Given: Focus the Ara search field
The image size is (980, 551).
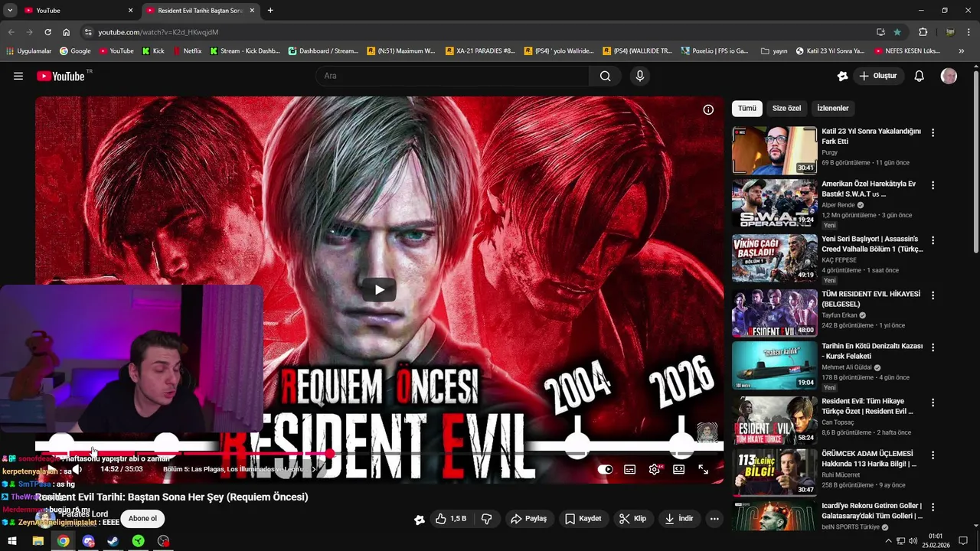Looking at the screenshot, I should coord(452,76).
